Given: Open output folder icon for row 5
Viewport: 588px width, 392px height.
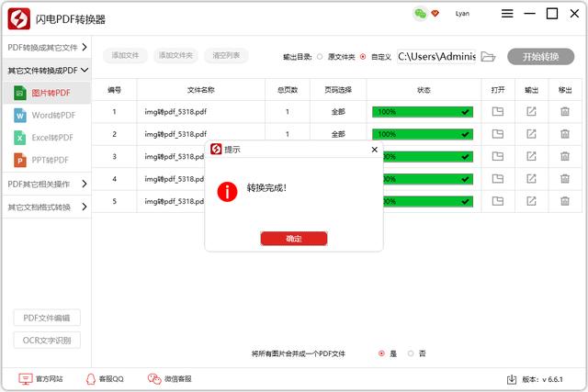Looking at the screenshot, I should coord(531,201).
